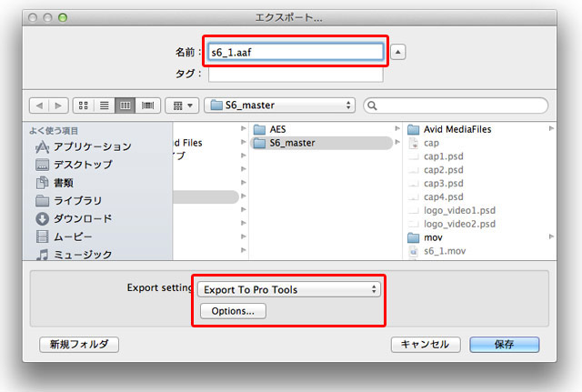
Task: Open デスクトップ in the sidebar
Action: pos(74,165)
